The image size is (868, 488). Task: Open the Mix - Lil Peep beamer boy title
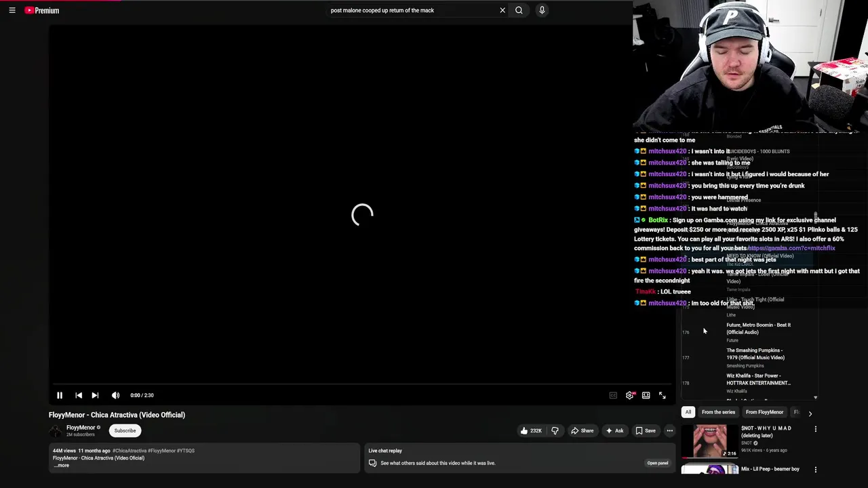pyautogui.click(x=770, y=469)
